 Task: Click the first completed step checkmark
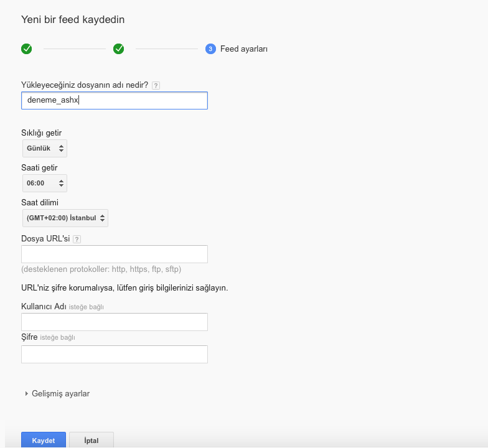click(26, 49)
